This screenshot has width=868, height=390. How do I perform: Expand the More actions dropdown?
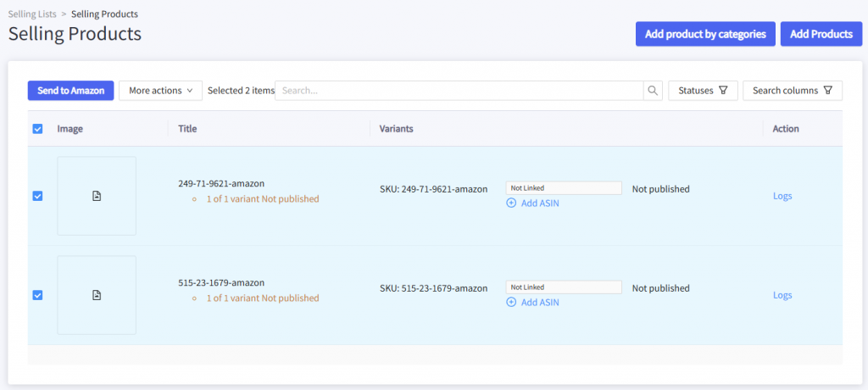click(160, 91)
